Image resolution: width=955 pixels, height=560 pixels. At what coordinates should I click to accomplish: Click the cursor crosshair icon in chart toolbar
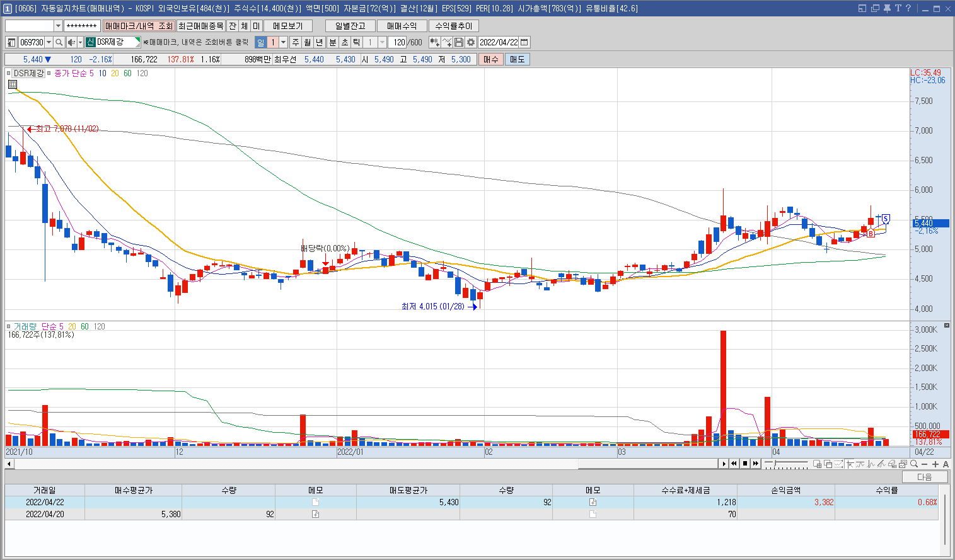pos(850,464)
